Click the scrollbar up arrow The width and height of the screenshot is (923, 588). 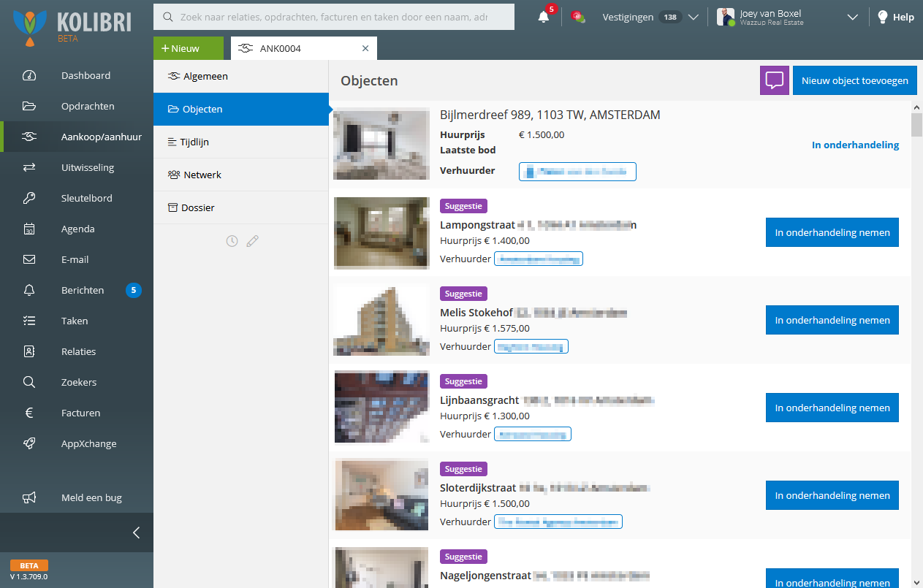pyautogui.click(x=916, y=107)
